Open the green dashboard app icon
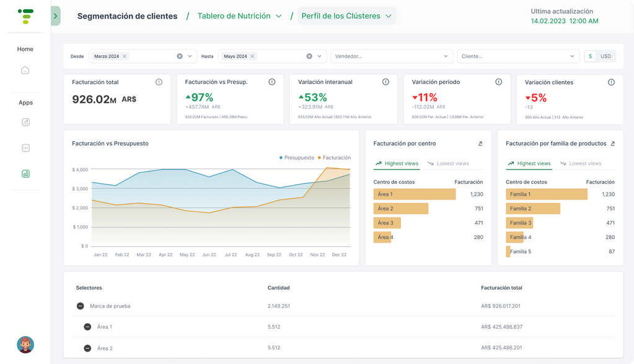Image resolution: width=634 pixels, height=364 pixels. pos(25,174)
